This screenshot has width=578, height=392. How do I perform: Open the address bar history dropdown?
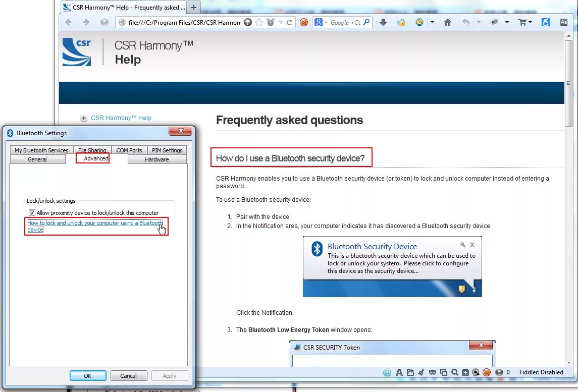281,23
